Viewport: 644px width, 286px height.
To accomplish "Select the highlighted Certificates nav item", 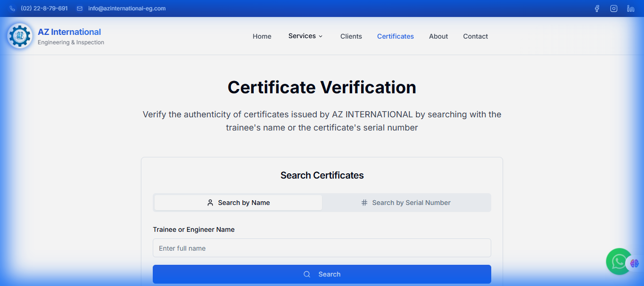I will 395,36.
